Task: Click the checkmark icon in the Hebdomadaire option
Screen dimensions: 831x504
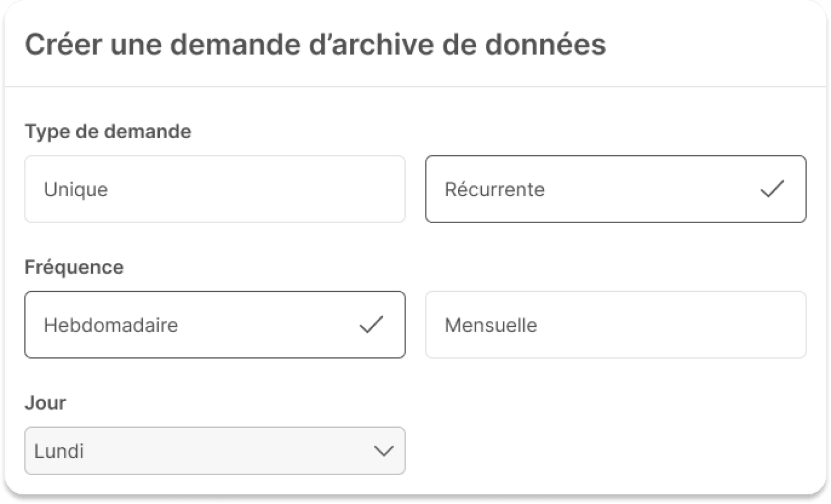Action: point(371,324)
